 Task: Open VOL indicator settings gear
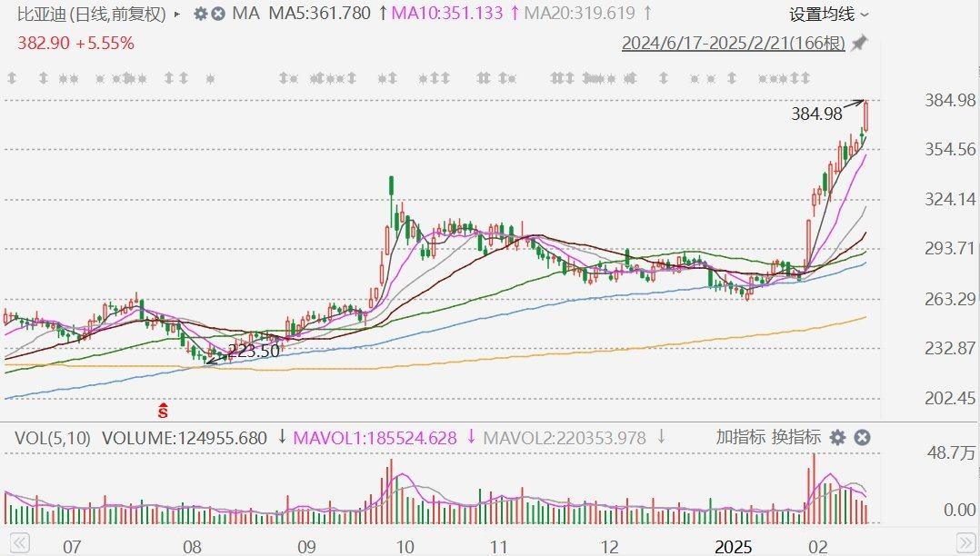[x=837, y=438]
